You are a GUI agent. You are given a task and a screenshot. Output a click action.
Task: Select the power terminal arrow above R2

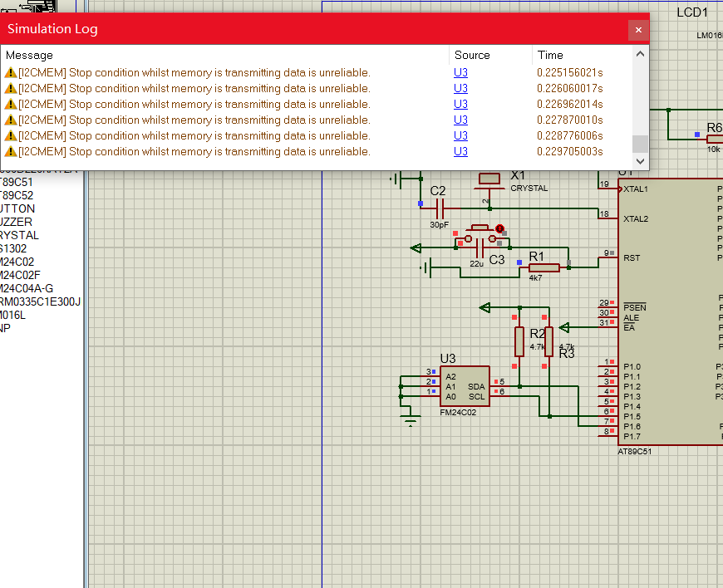pyautogui.click(x=485, y=307)
